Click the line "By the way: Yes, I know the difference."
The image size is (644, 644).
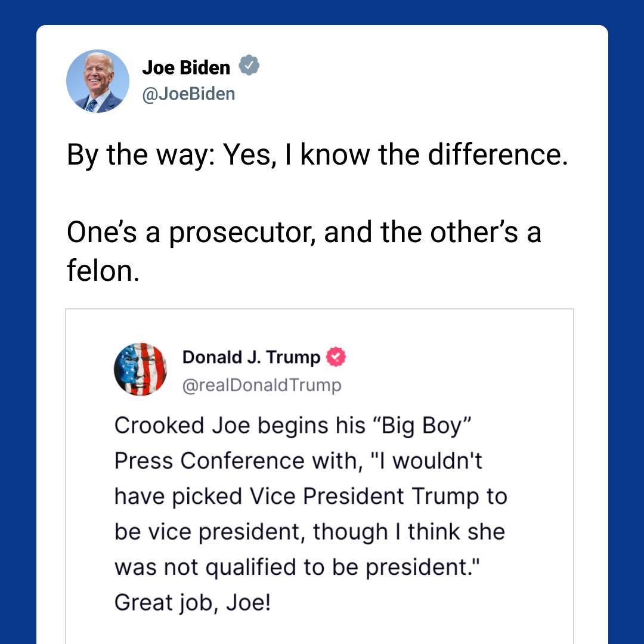[x=317, y=155]
